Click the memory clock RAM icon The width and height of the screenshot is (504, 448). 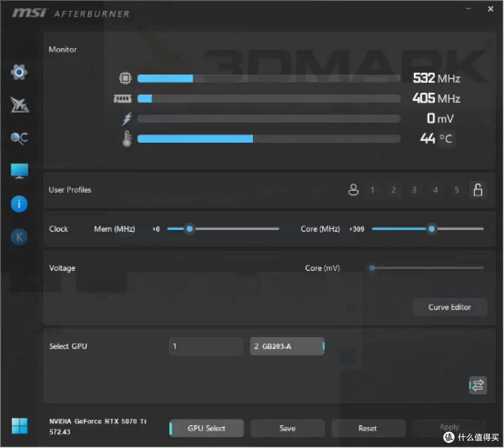[x=122, y=98]
